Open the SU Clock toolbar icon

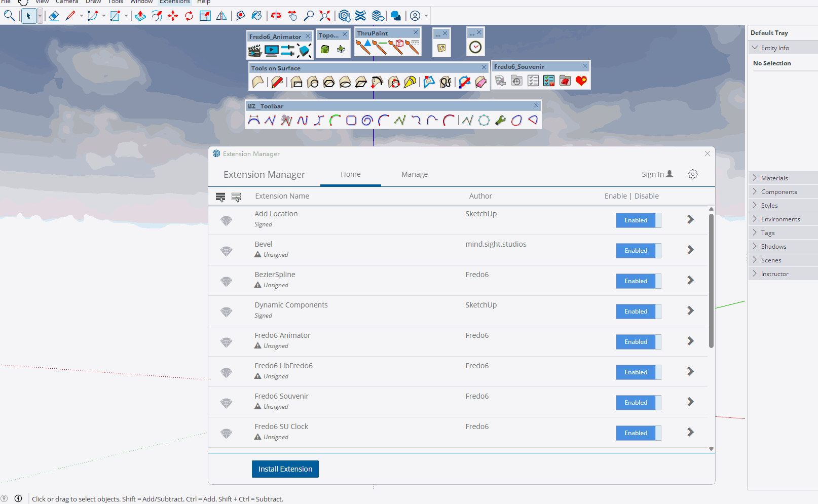(475, 48)
